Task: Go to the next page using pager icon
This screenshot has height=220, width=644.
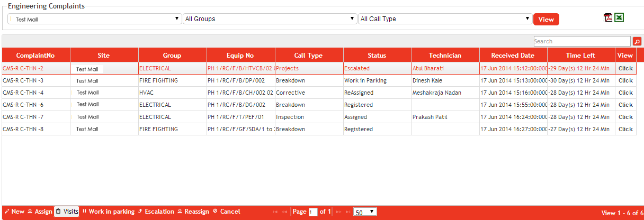Action: [338, 212]
